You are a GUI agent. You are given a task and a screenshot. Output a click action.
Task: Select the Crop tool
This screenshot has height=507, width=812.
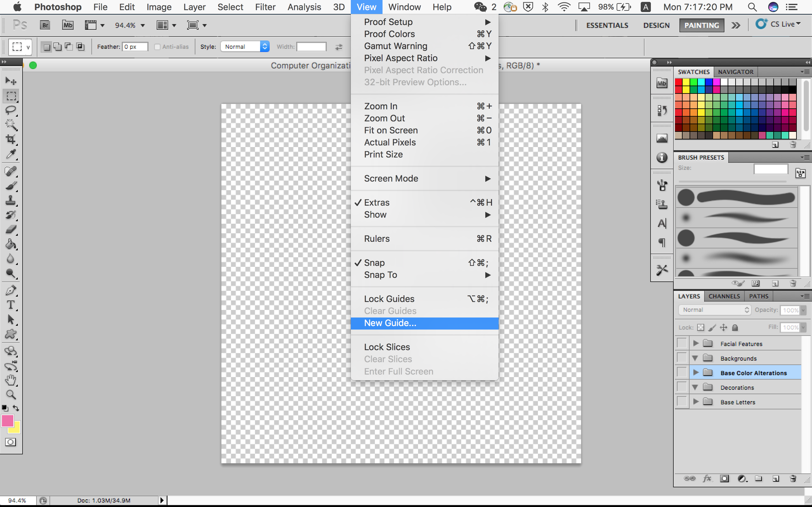[x=11, y=139]
